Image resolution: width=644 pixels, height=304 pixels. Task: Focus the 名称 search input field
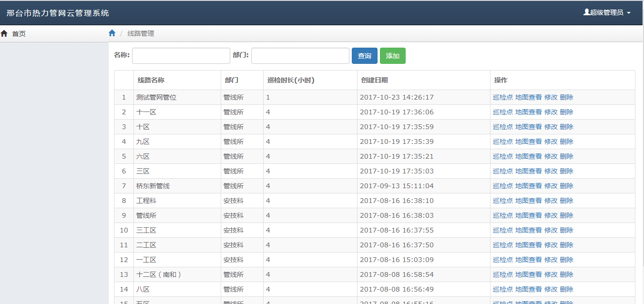click(181, 56)
